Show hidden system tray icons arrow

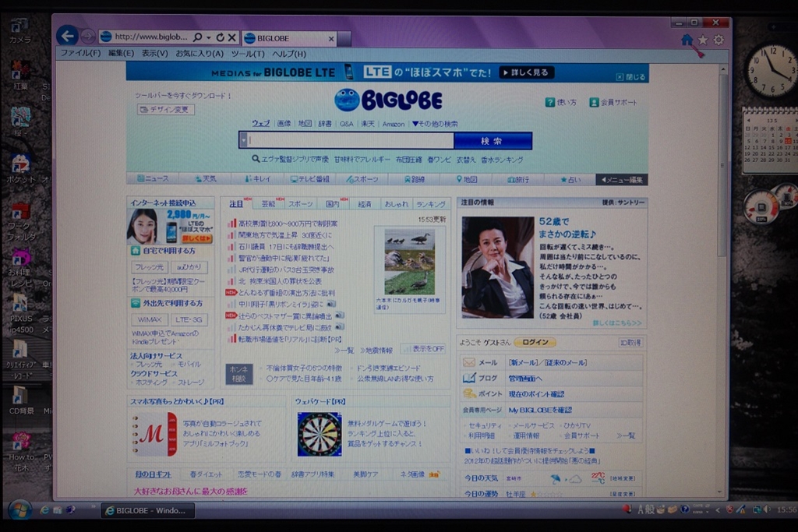(718, 509)
